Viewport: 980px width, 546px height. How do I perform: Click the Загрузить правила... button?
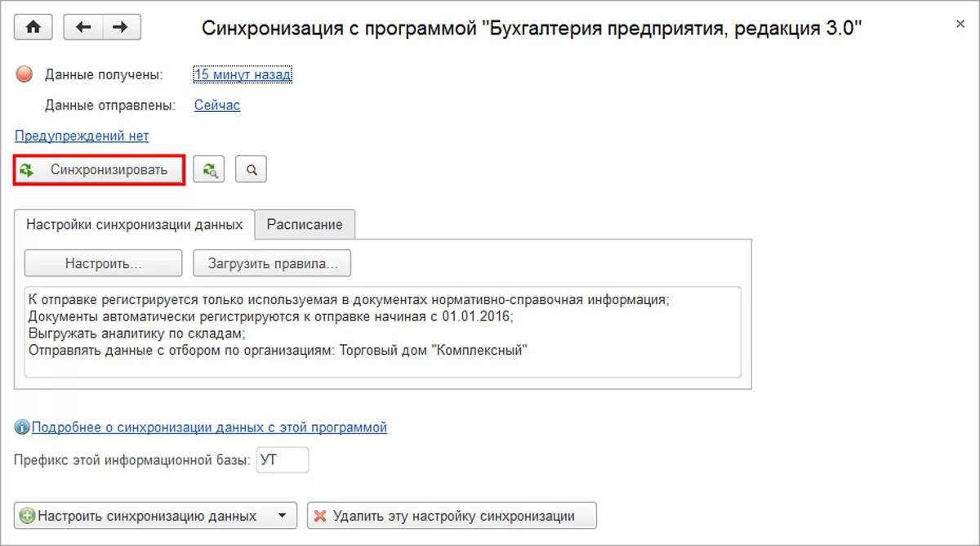pos(272,263)
